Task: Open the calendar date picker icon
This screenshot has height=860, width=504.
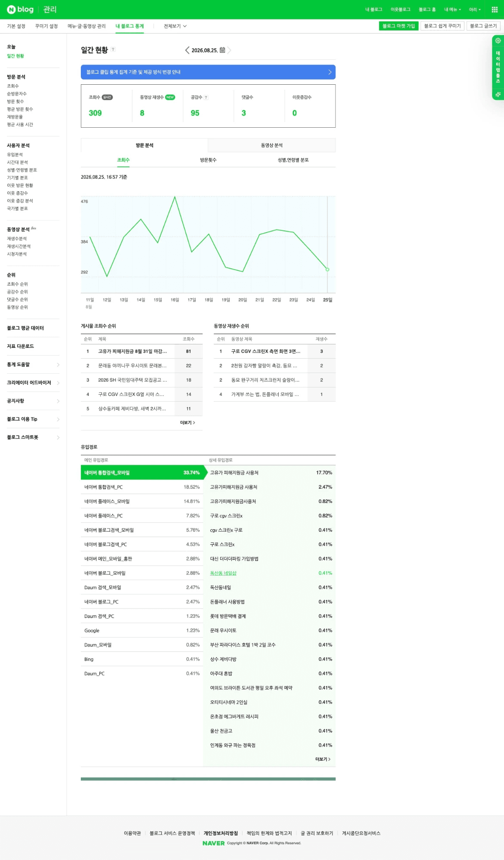Action: 222,50
